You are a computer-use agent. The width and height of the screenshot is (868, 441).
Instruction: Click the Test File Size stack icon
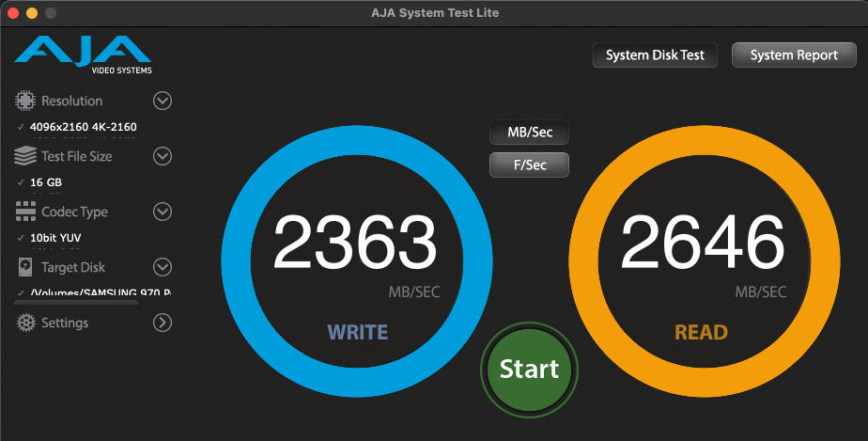pyautogui.click(x=25, y=156)
